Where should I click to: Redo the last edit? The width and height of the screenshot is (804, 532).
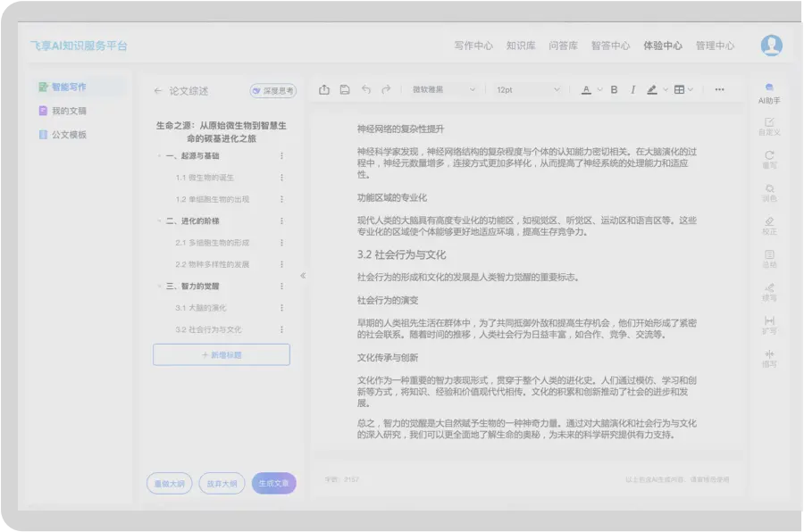pos(386,89)
